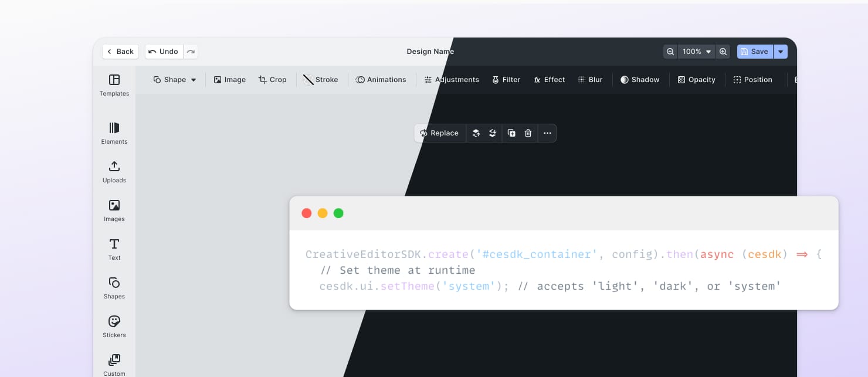Viewport: 868px width, 377px height.
Task: Open the Templates panel in the sidebar
Action: coord(114,85)
